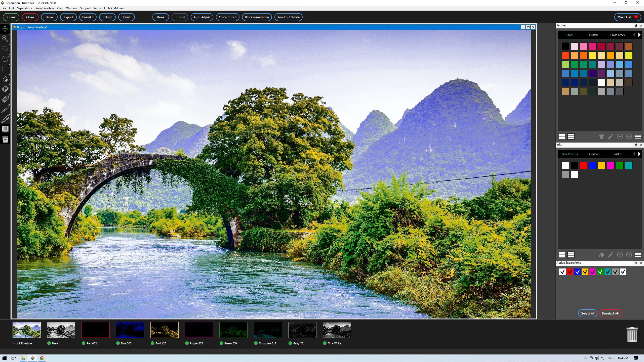This screenshot has width=644, height=362.
Task: Select the freehand Lasso selection tool
Action: (x=5, y=49)
